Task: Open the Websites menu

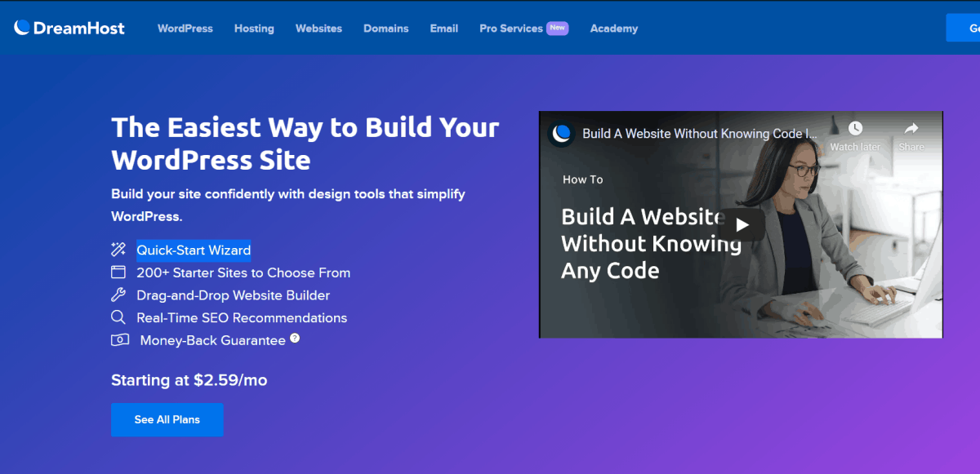Action: [x=318, y=28]
